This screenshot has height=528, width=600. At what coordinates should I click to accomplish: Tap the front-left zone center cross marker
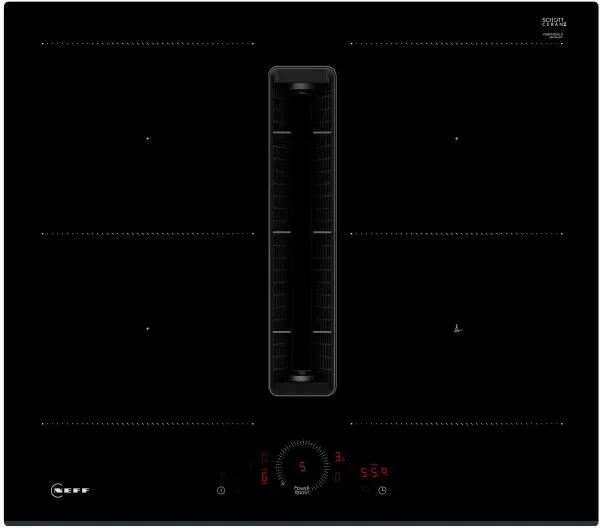(x=148, y=329)
